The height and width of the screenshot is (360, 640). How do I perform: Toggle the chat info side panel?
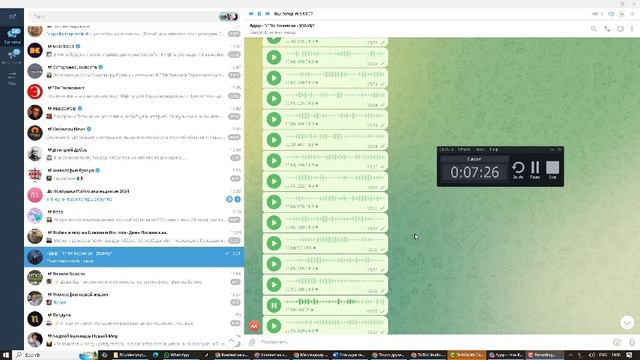pyautogui.click(x=620, y=29)
